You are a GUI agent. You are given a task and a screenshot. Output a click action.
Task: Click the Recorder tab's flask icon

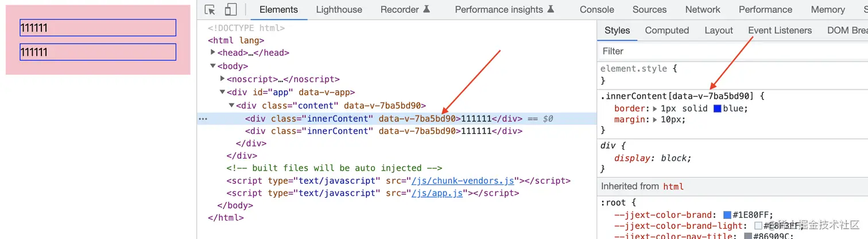click(427, 9)
